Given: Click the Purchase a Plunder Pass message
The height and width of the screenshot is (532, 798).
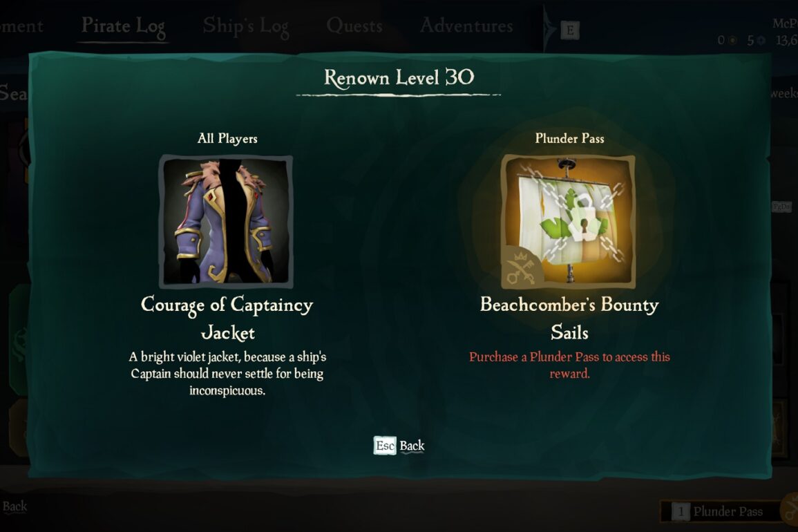Looking at the screenshot, I should (569, 365).
